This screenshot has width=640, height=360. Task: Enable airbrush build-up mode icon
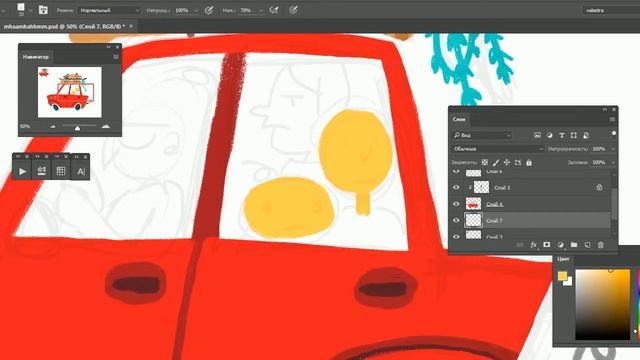pos(274,10)
